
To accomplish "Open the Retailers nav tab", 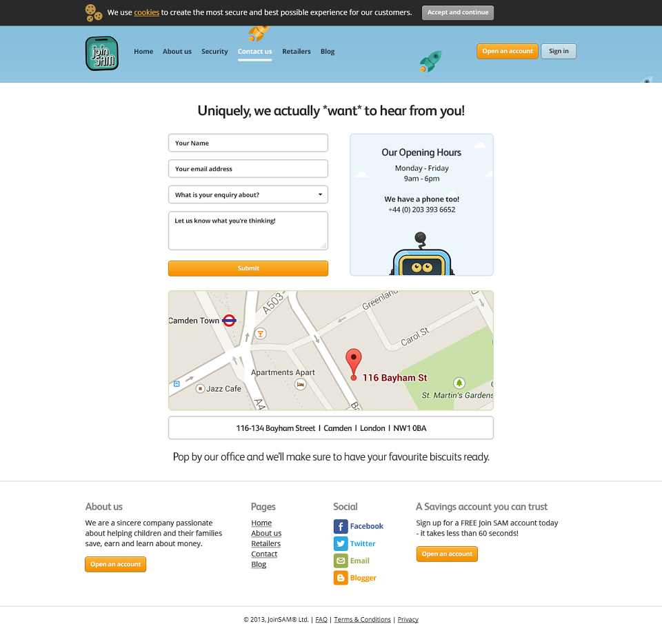I will (297, 52).
